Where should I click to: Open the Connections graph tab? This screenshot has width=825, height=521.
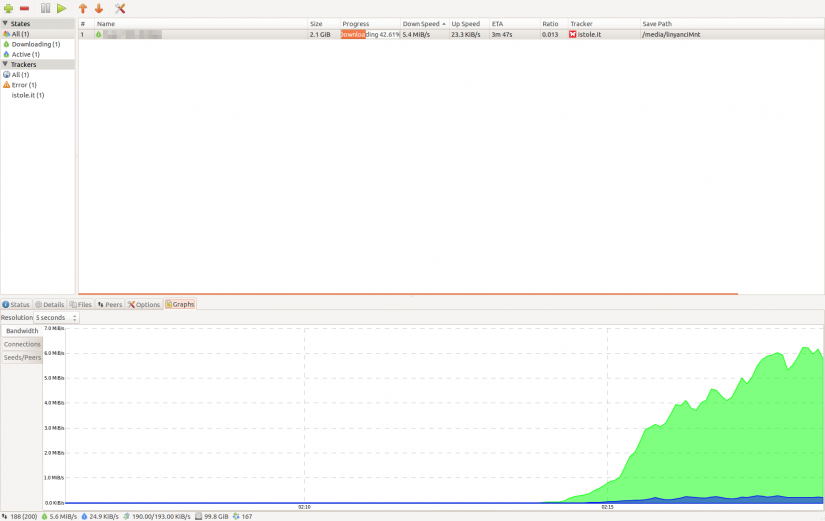tap(22, 344)
